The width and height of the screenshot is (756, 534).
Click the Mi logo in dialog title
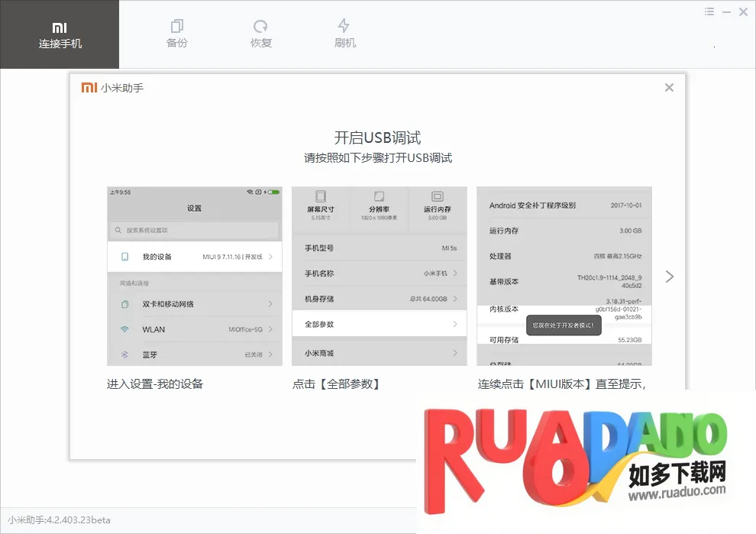pyautogui.click(x=89, y=88)
